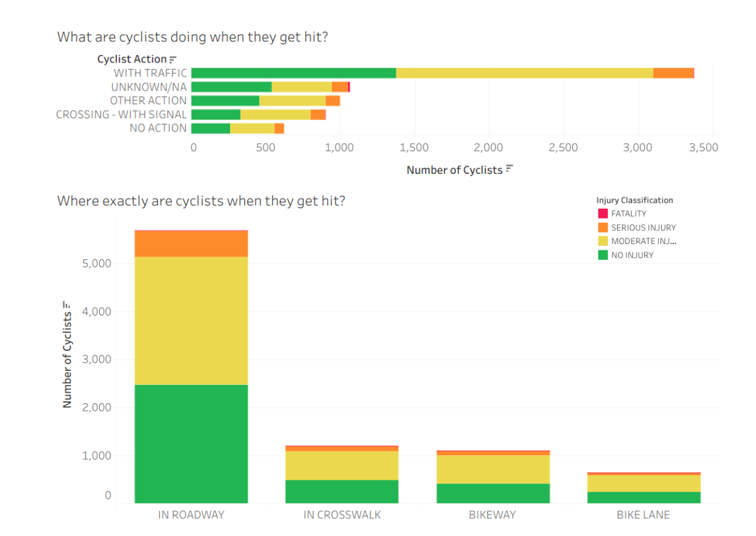Click sort icon next to Cyclist Action header
756x536 pixels.
173,59
